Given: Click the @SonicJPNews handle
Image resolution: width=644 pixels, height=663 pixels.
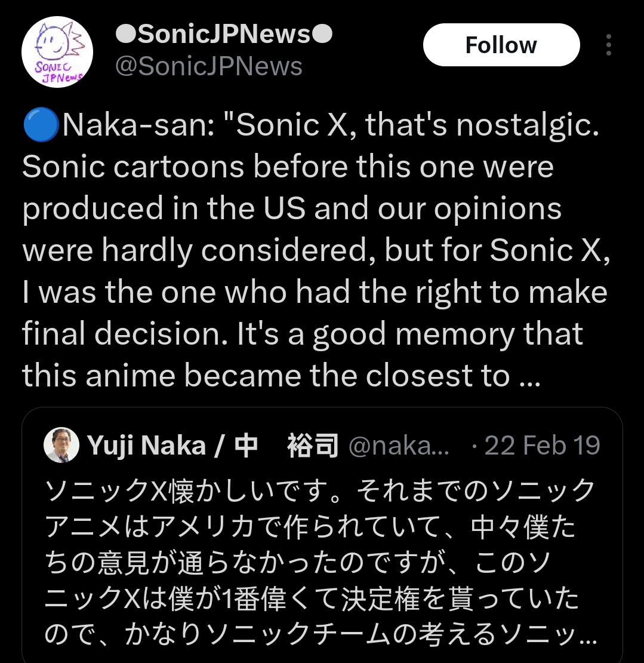Looking at the screenshot, I should pyautogui.click(x=209, y=66).
